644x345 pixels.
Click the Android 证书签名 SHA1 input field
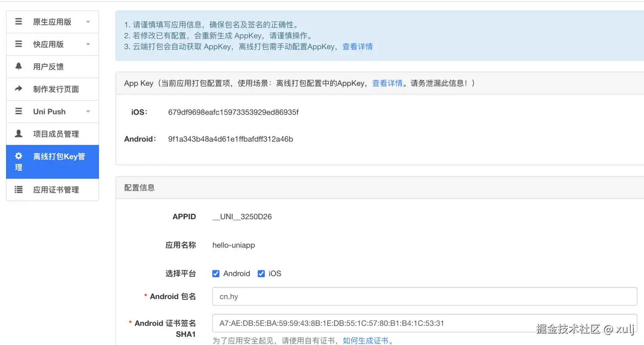(425, 323)
